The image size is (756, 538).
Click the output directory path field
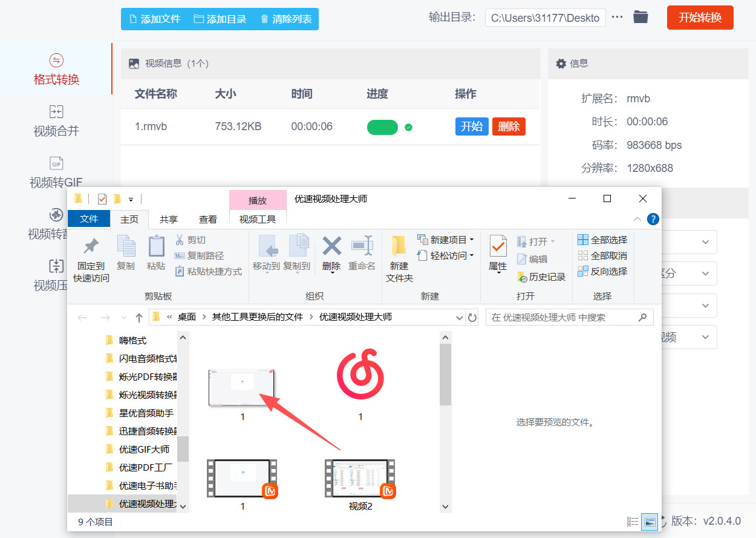pos(545,18)
